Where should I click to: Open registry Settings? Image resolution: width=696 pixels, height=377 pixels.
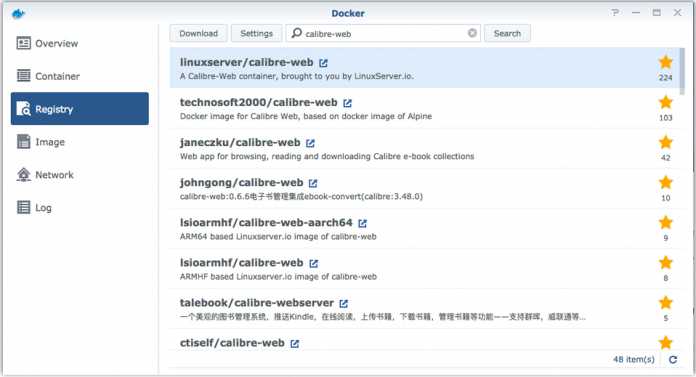point(257,33)
